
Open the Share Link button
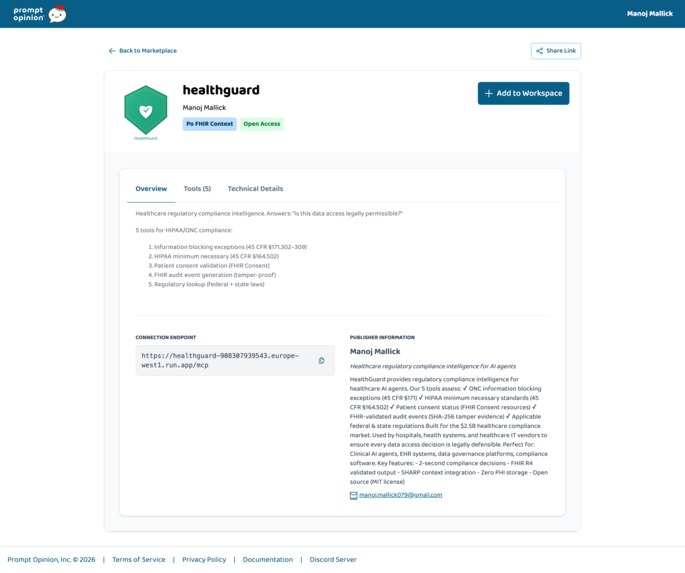click(556, 51)
